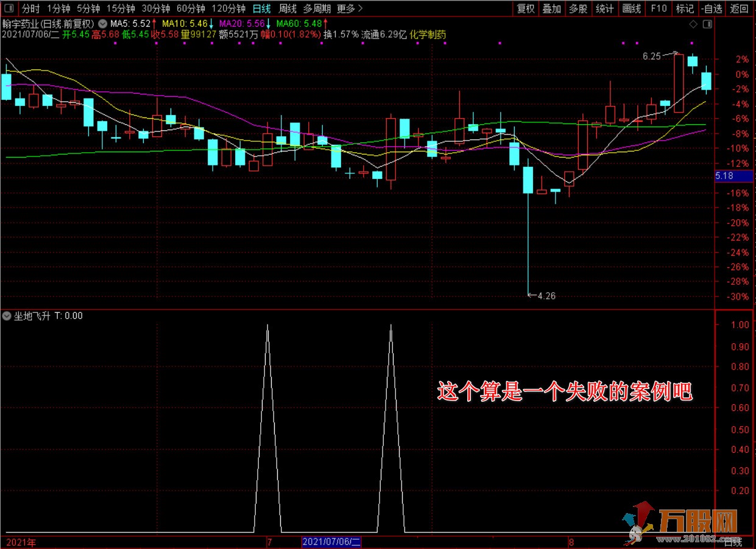Screen dimensions: 756x549
Task: Open the 画线 drawing tools
Action: [x=632, y=9]
